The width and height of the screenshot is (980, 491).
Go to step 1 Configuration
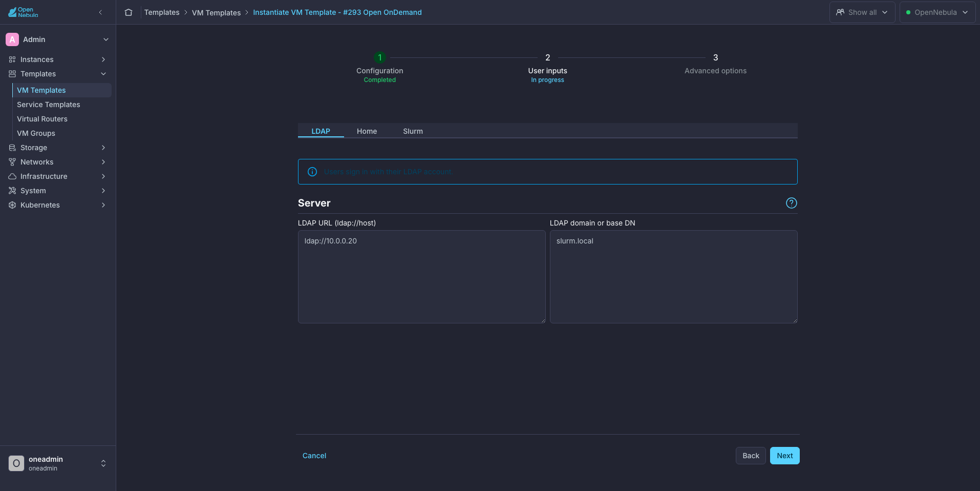pyautogui.click(x=380, y=68)
